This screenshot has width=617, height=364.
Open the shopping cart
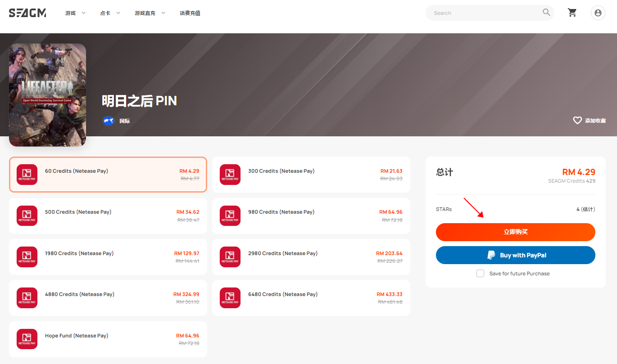tap(572, 13)
